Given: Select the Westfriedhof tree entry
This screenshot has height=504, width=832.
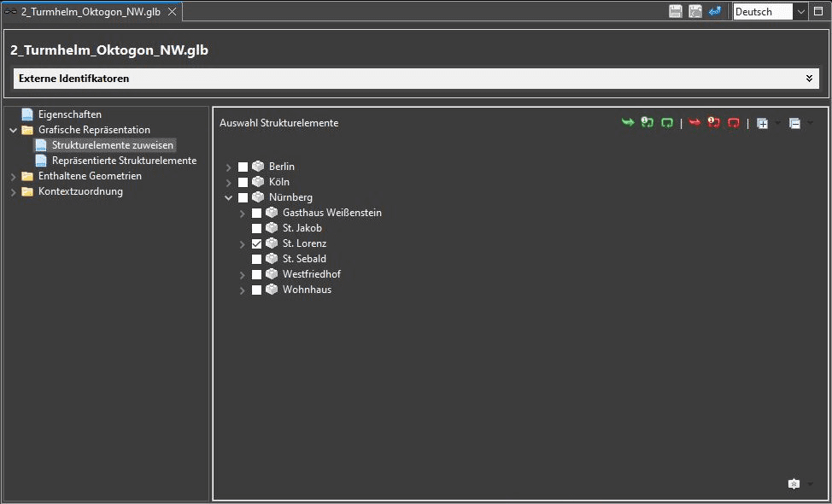Looking at the screenshot, I should pos(312,274).
